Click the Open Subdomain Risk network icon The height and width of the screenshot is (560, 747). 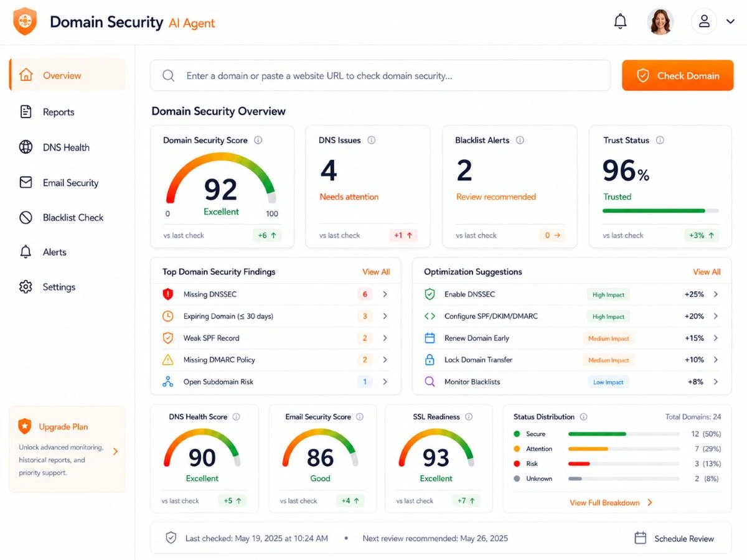(167, 382)
